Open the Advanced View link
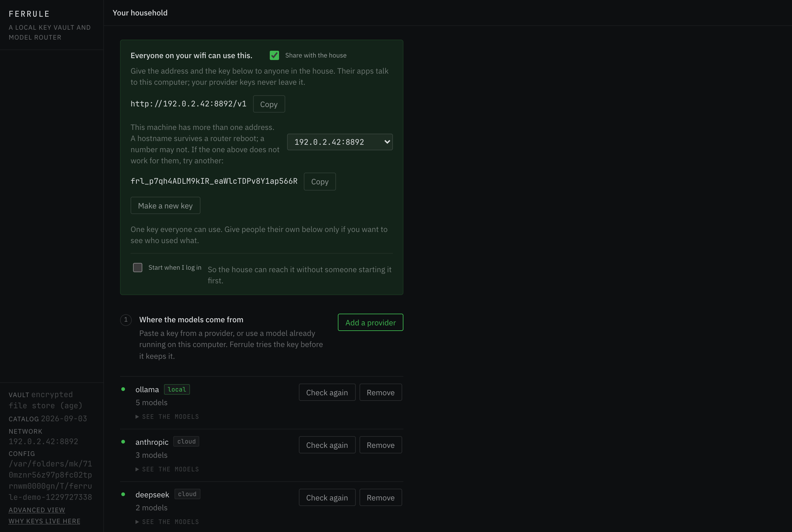 pos(37,510)
